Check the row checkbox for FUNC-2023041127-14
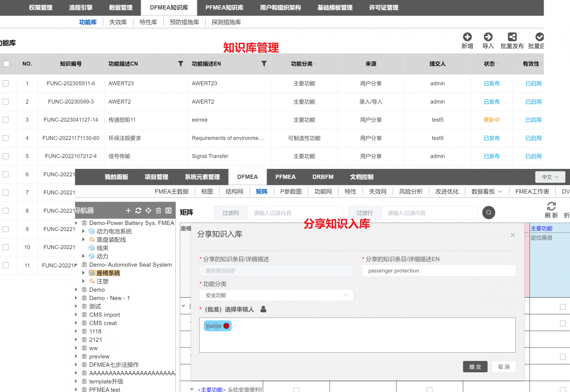This screenshot has width=570, height=392. click(x=6, y=120)
